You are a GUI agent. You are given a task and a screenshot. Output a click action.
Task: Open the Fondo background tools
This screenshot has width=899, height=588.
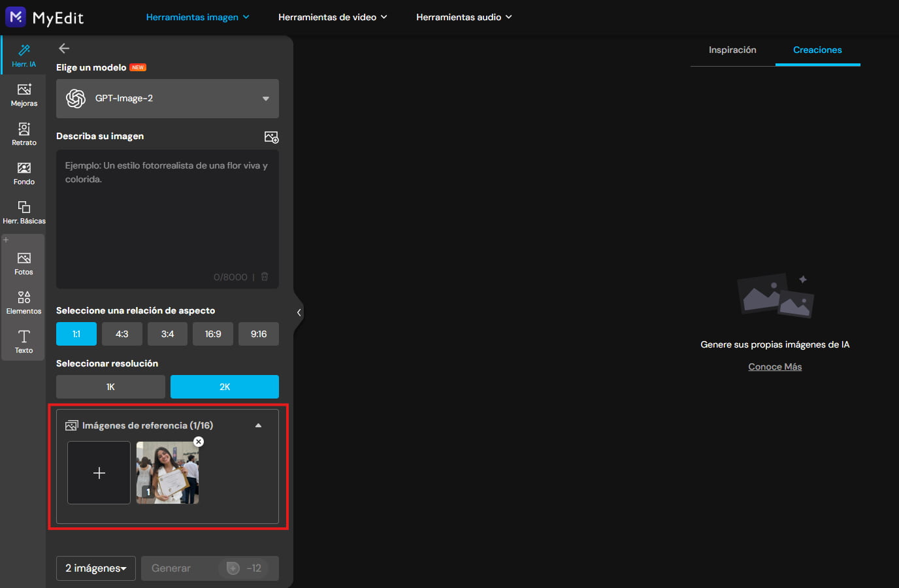point(24,173)
